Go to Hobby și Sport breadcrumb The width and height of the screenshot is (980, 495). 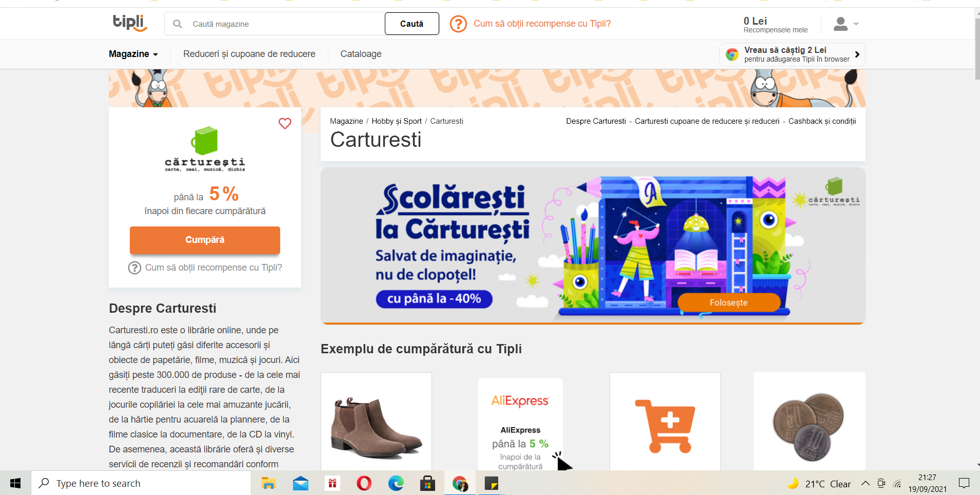tap(397, 121)
